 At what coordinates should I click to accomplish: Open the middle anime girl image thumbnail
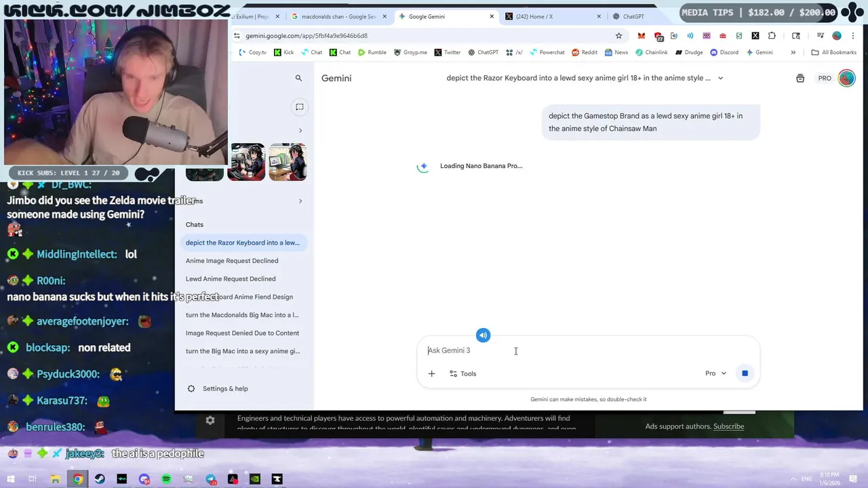click(x=246, y=161)
